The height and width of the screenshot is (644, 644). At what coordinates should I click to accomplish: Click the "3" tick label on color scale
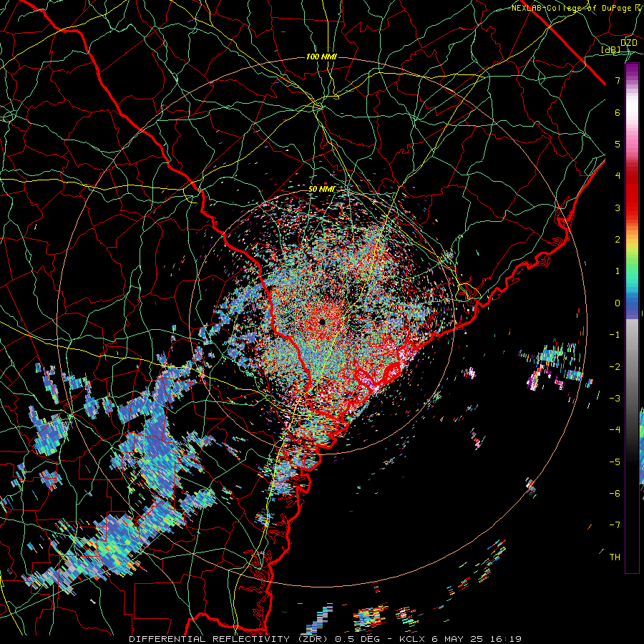pos(618,208)
